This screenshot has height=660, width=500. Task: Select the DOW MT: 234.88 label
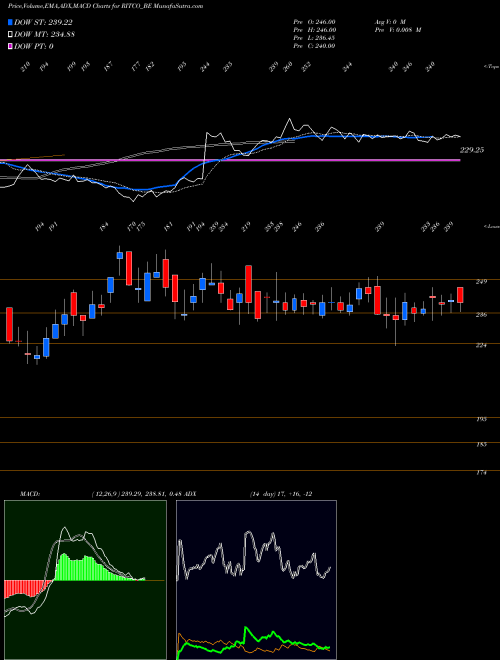pos(44,35)
